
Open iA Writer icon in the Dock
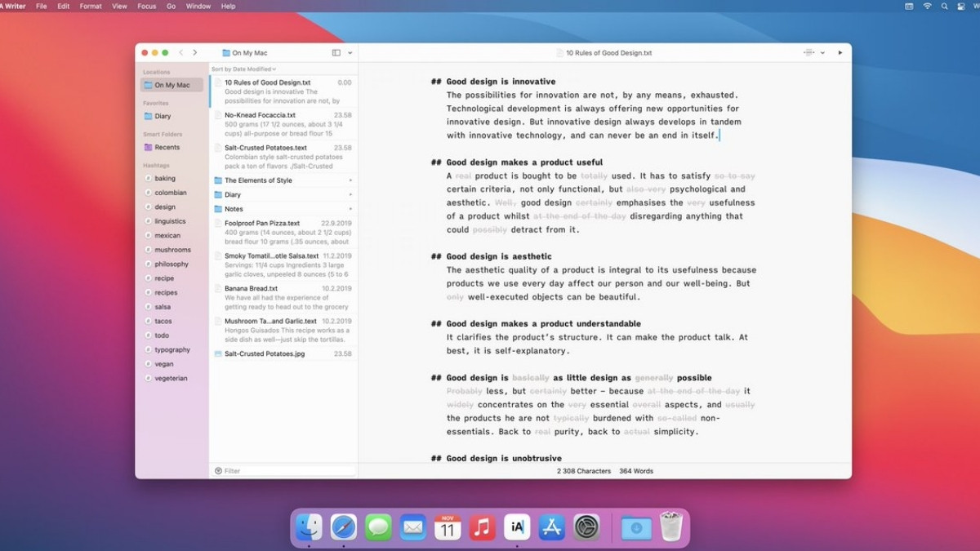point(516,527)
